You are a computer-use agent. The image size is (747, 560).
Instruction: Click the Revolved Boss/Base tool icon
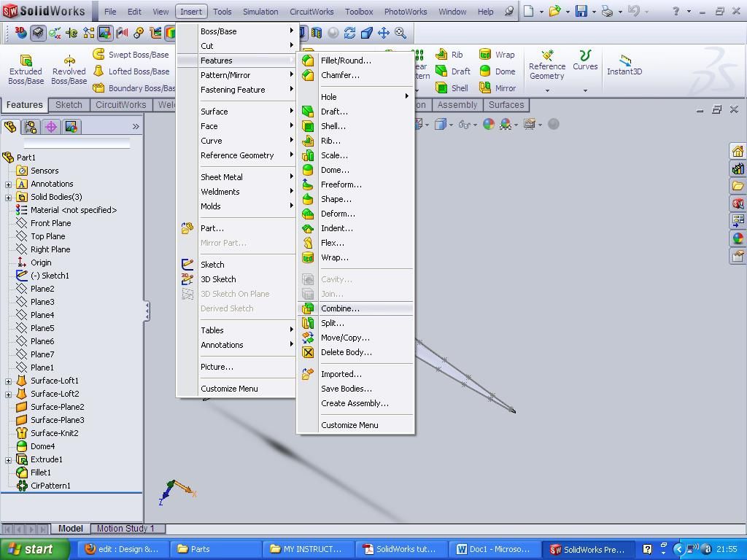point(69,61)
